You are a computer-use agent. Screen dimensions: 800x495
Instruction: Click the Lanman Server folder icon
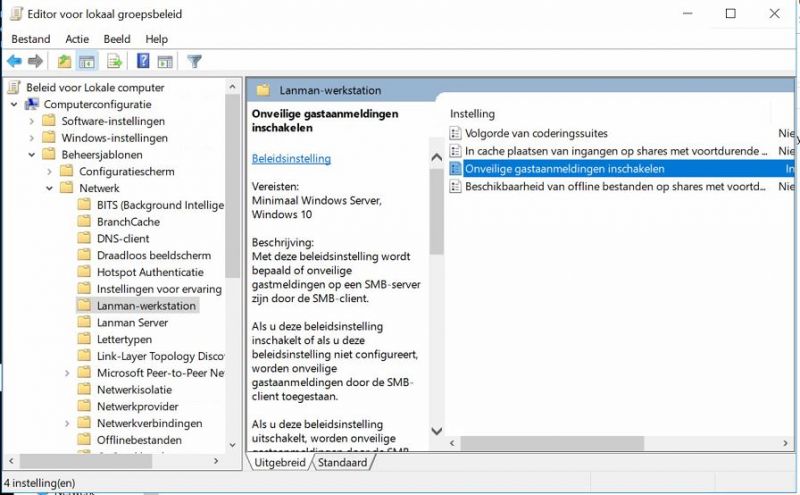[84, 323]
